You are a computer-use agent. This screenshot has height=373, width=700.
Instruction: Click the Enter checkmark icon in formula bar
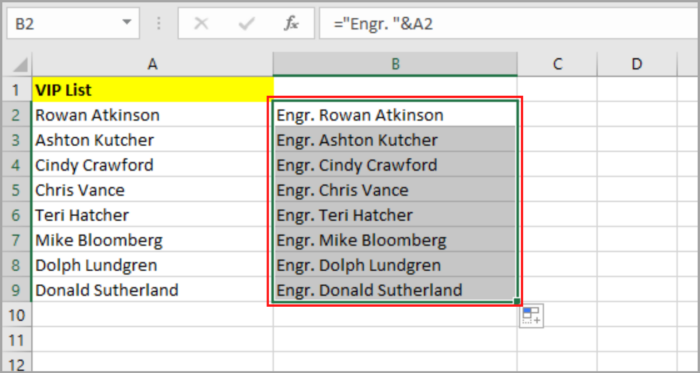click(x=246, y=24)
